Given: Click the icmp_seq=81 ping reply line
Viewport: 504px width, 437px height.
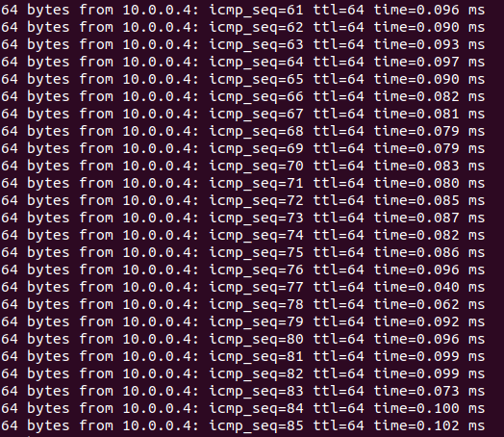Looking at the screenshot, I should 242,357.
